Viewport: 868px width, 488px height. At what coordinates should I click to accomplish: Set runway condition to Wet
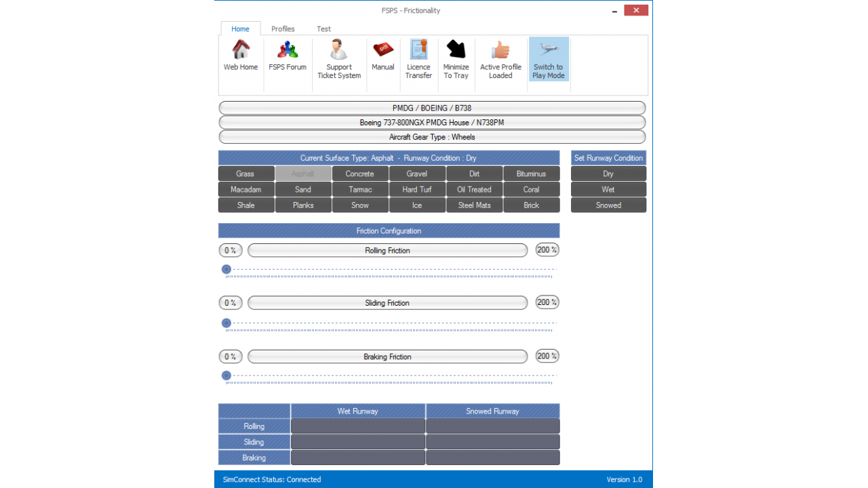608,189
